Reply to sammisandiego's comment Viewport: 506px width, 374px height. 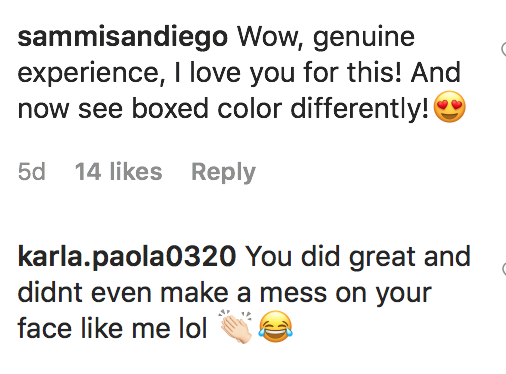pos(223,172)
